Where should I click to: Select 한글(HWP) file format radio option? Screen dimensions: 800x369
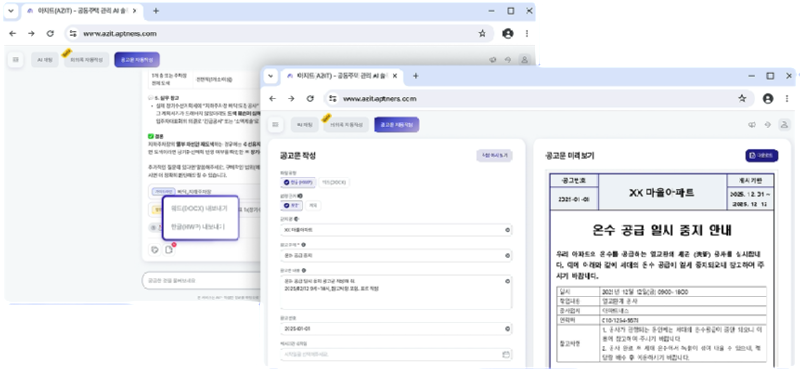297,182
